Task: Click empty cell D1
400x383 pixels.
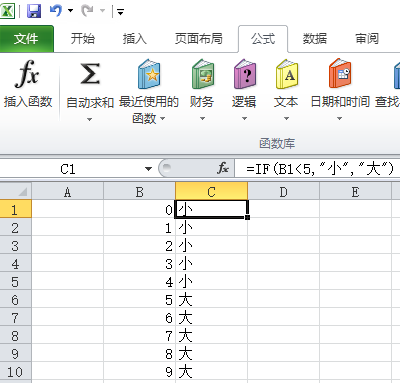Action: (283, 209)
